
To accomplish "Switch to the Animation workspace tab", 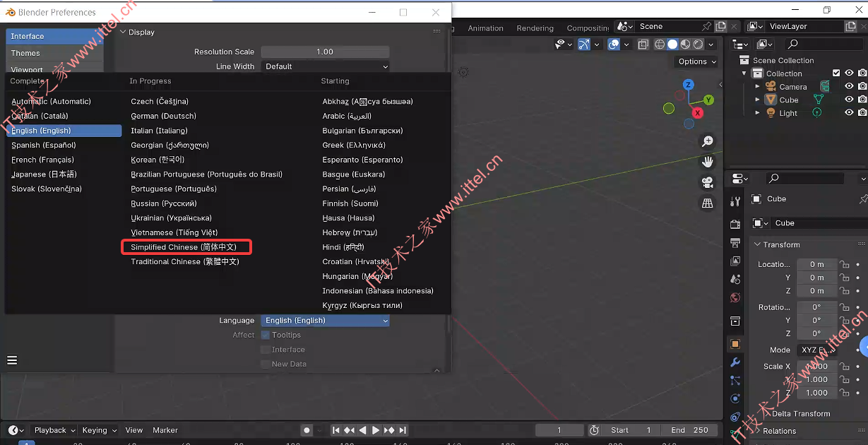I will (x=486, y=28).
